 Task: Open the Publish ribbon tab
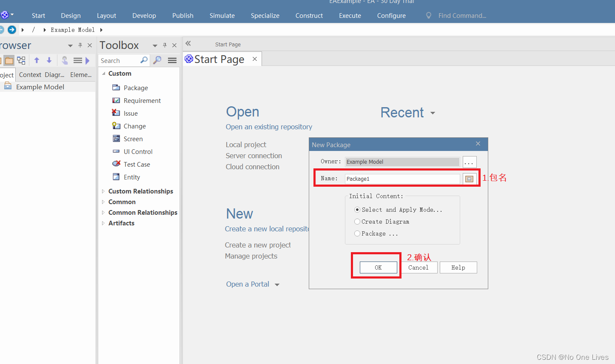tap(183, 15)
